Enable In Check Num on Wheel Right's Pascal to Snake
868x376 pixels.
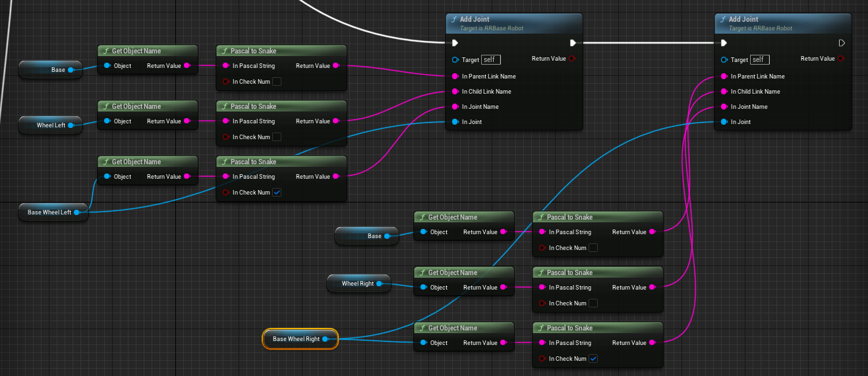[593, 303]
